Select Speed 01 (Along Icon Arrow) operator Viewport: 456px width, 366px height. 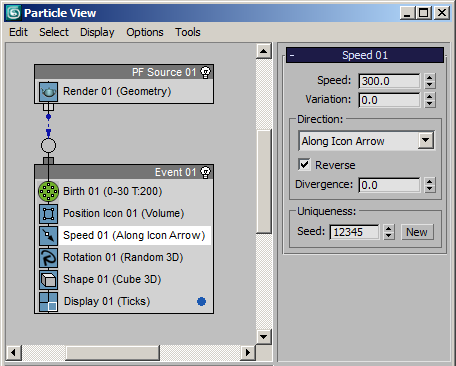[x=125, y=235]
